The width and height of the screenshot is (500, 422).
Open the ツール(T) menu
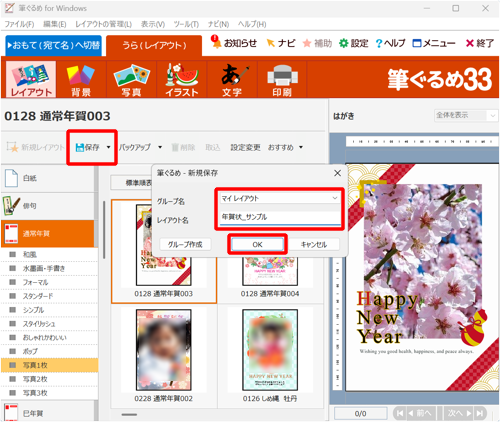186,24
